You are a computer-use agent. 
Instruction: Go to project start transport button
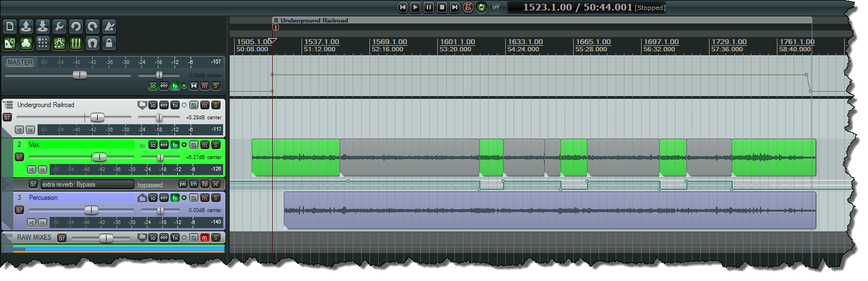tap(403, 7)
